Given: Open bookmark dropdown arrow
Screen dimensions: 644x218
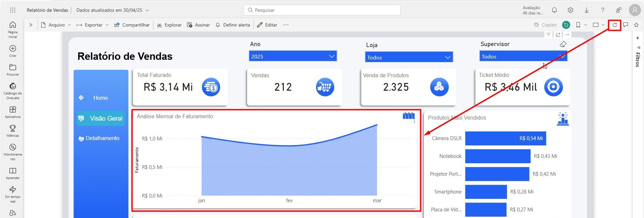Looking at the screenshot, I should point(586,25).
